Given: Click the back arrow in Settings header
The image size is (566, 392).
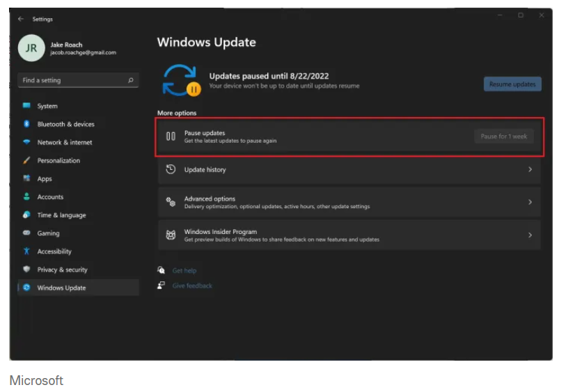Looking at the screenshot, I should point(21,19).
